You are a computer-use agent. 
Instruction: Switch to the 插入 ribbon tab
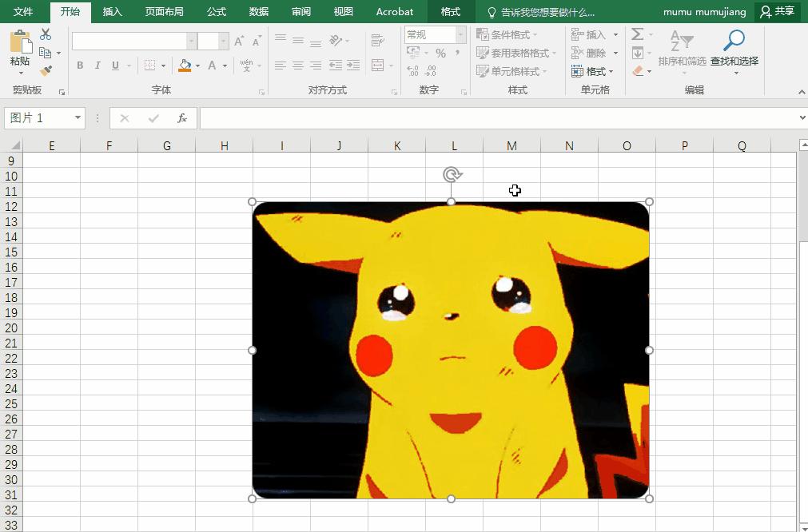tap(113, 12)
